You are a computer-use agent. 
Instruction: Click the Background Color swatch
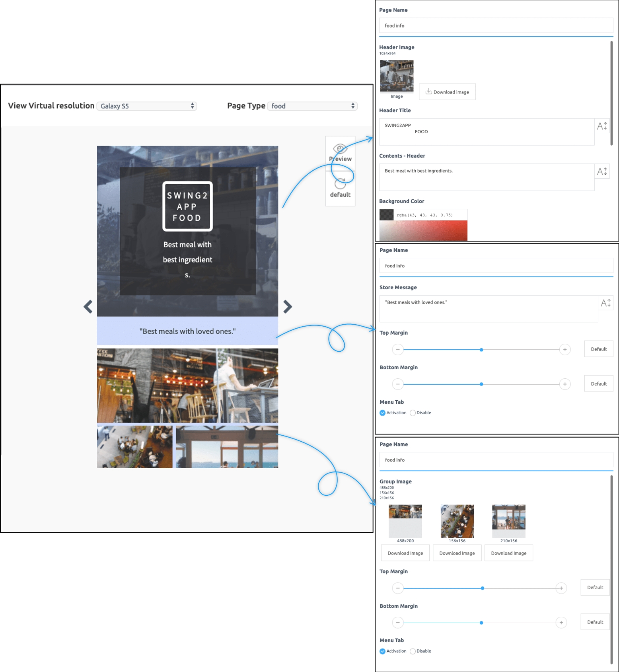coord(386,215)
